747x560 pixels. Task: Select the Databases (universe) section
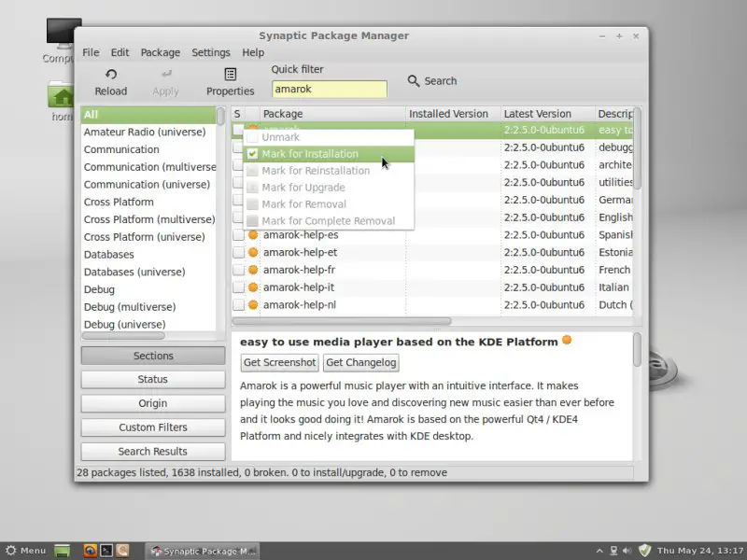[148, 272]
